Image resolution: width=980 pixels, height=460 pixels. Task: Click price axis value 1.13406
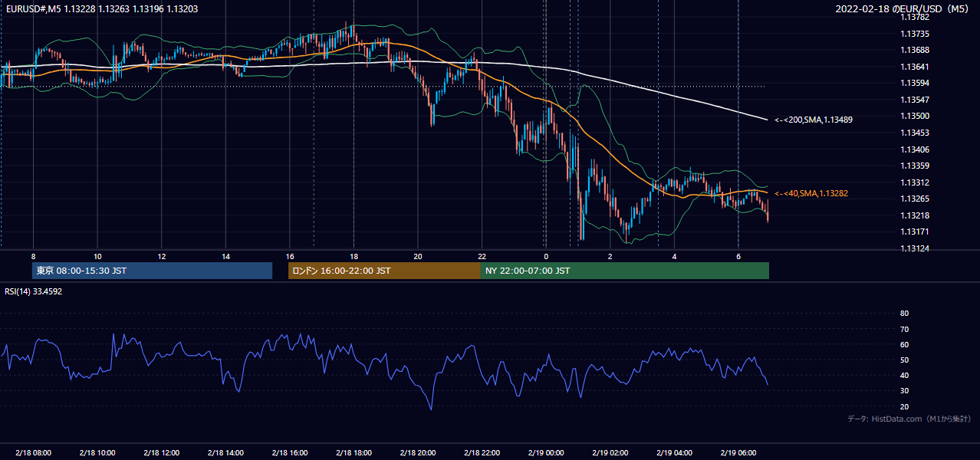[914, 149]
